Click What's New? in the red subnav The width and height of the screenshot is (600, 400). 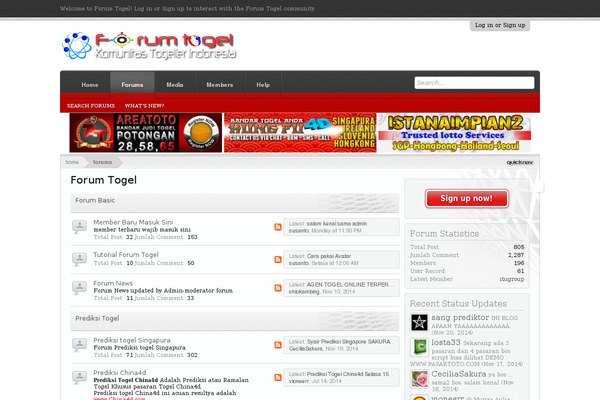pyautogui.click(x=144, y=106)
